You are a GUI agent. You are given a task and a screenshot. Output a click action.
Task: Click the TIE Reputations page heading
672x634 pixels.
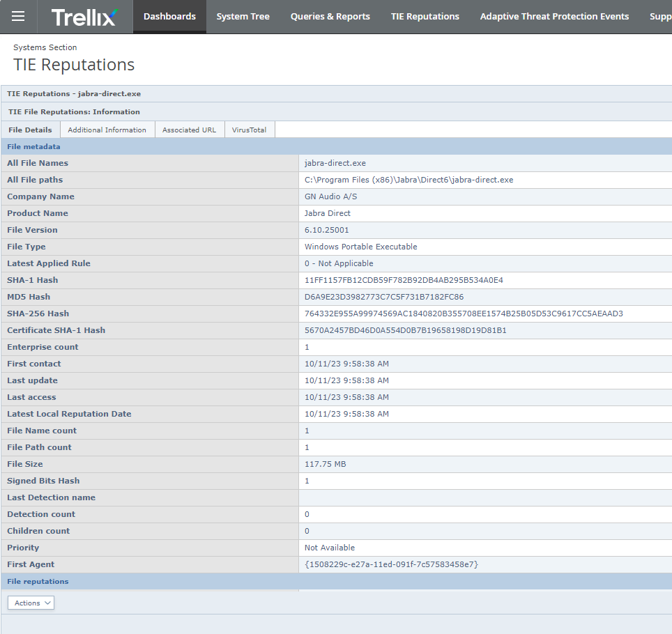[74, 65]
